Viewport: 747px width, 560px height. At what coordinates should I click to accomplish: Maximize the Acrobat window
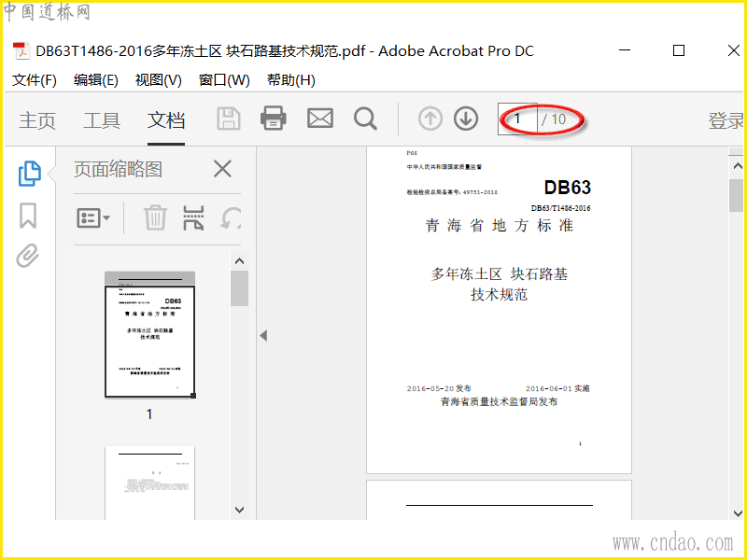click(x=679, y=50)
